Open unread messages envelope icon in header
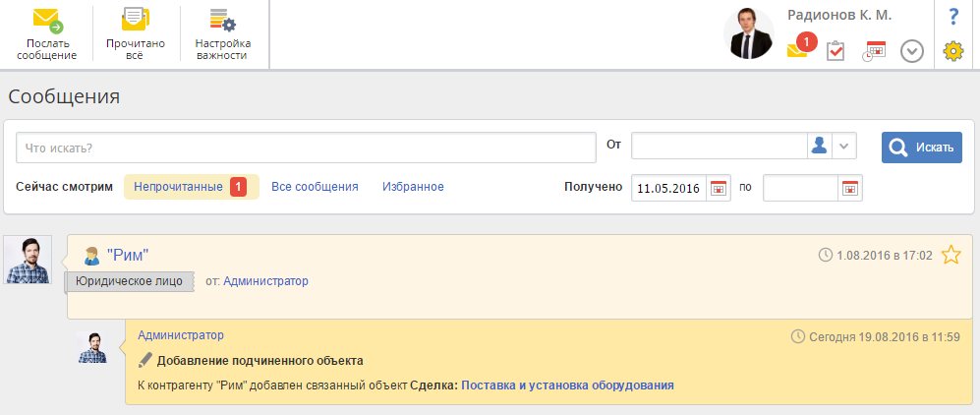 coord(799,49)
